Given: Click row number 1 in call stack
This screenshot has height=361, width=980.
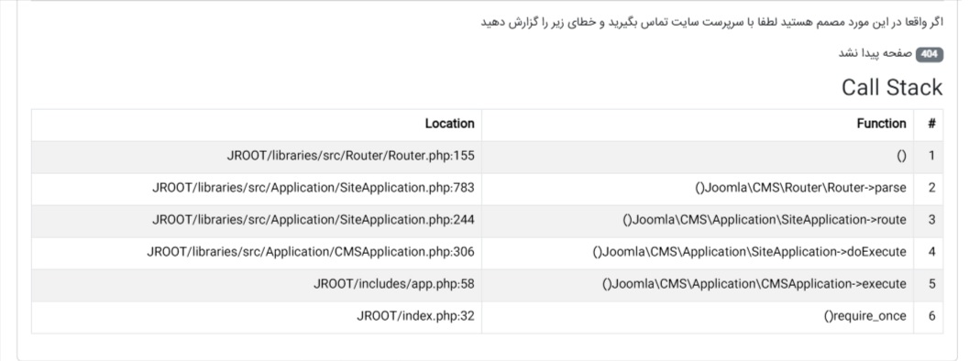Looking at the screenshot, I should click(x=931, y=156).
